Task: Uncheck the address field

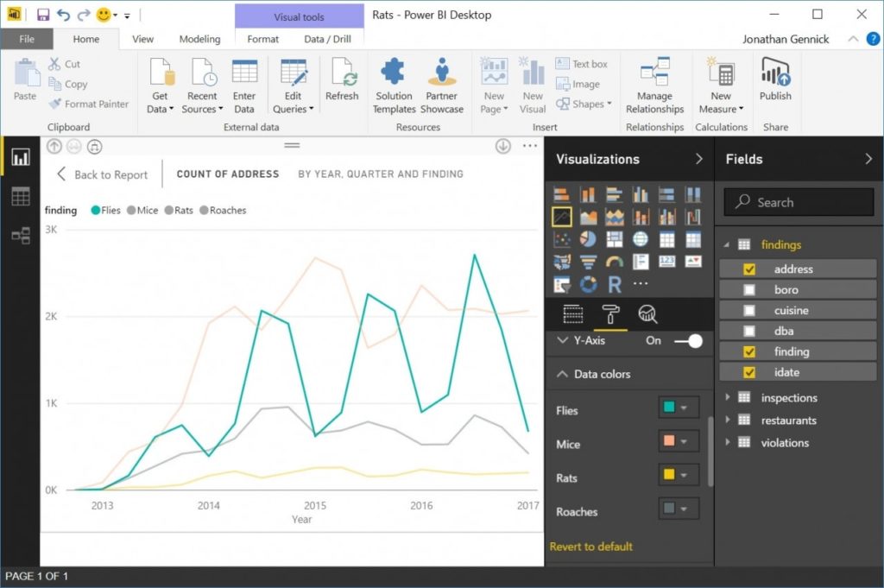Action: (x=749, y=269)
